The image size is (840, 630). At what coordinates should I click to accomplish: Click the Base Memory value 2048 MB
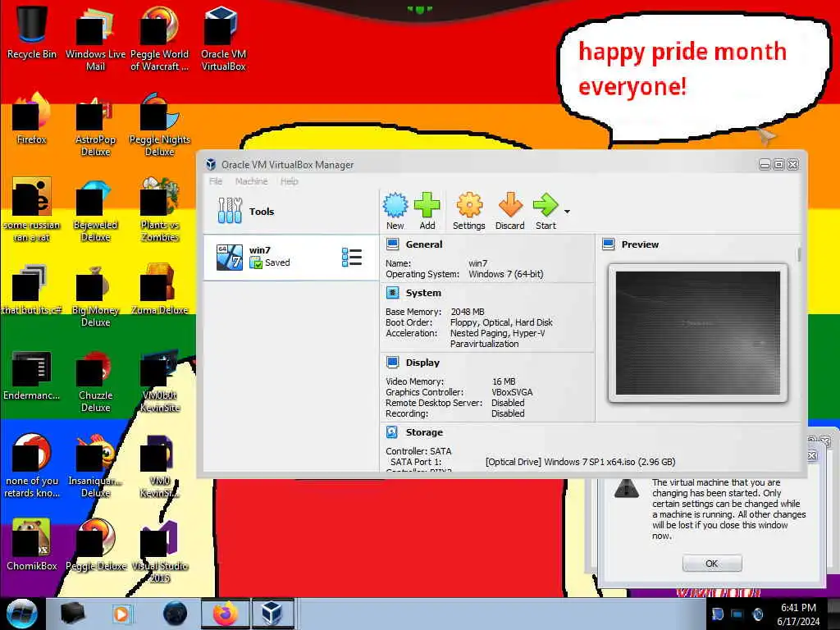(467, 312)
